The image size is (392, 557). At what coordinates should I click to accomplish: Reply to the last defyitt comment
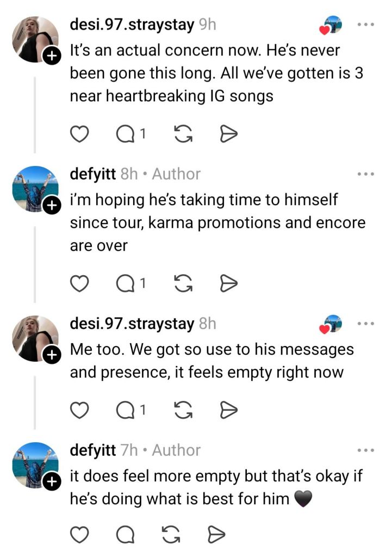tap(127, 536)
